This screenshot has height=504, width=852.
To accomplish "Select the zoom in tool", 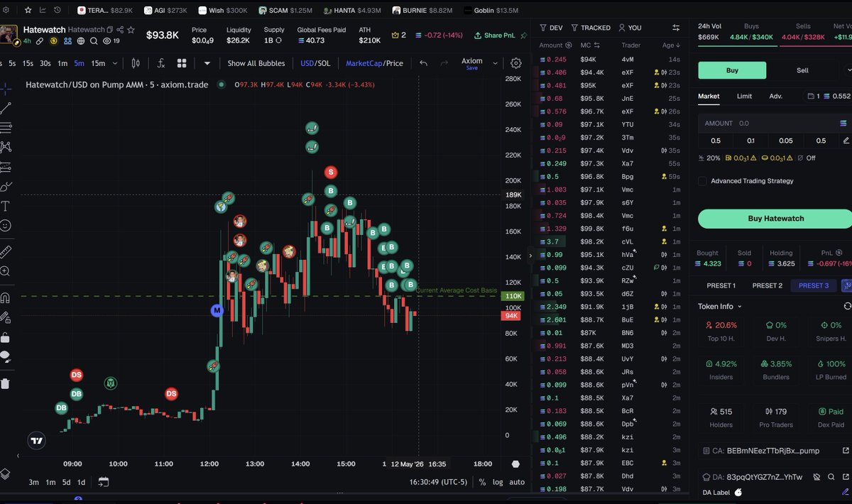I will (x=6, y=271).
